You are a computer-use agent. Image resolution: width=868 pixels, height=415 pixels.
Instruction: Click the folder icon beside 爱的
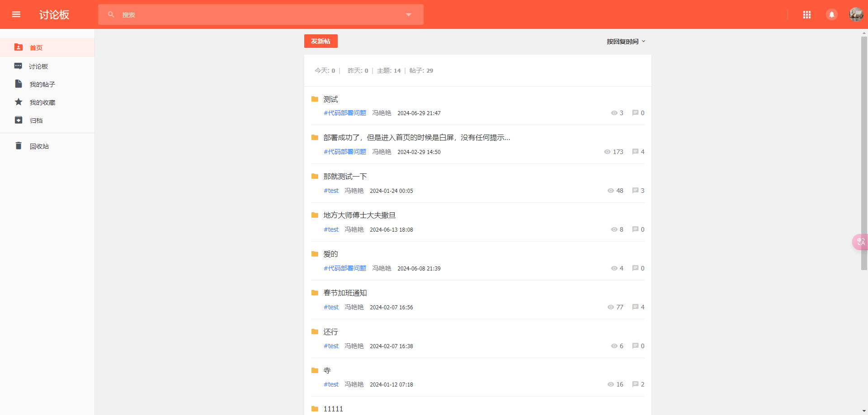[x=315, y=254]
